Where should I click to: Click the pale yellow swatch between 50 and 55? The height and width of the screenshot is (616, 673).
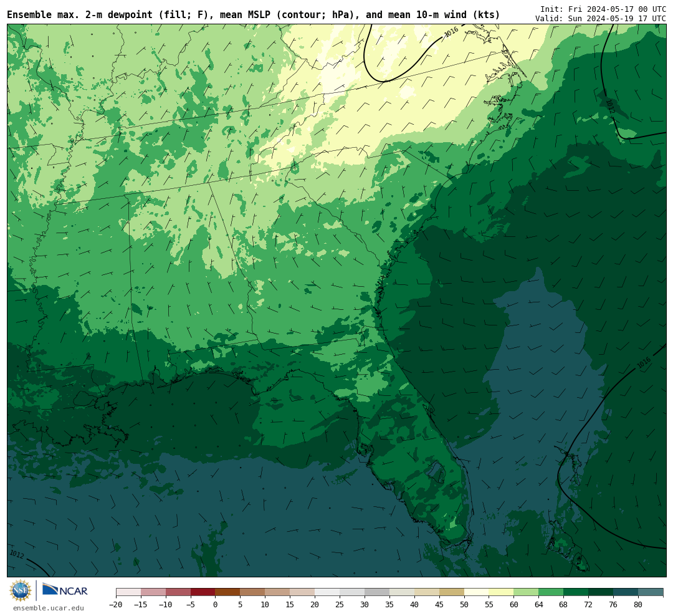[477, 592]
